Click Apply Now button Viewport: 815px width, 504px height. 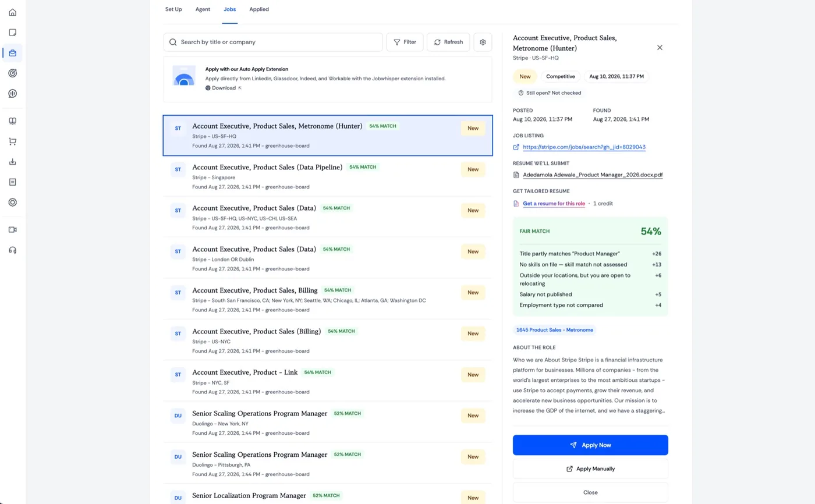tap(590, 445)
